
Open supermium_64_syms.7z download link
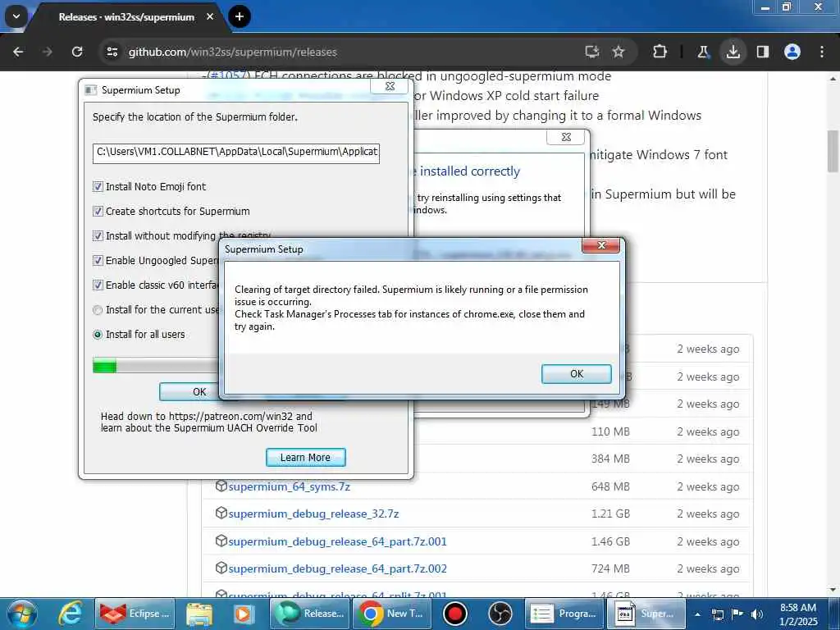pyautogui.click(x=290, y=486)
